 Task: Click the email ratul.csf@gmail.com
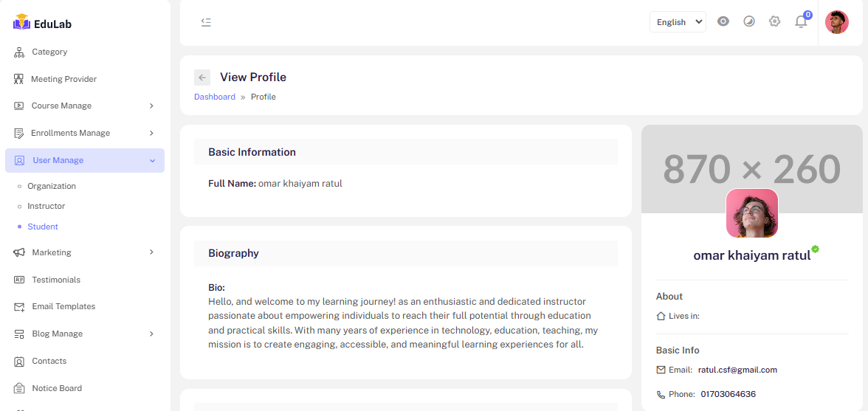coord(737,370)
